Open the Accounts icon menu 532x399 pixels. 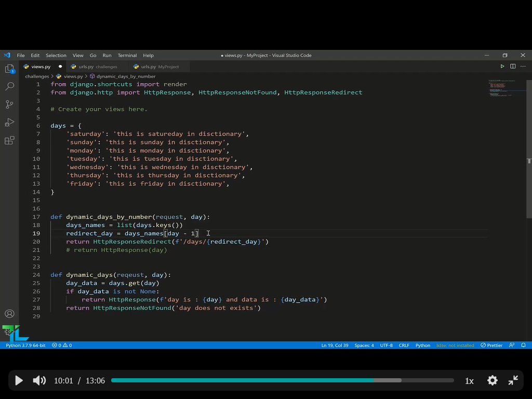click(x=9, y=314)
